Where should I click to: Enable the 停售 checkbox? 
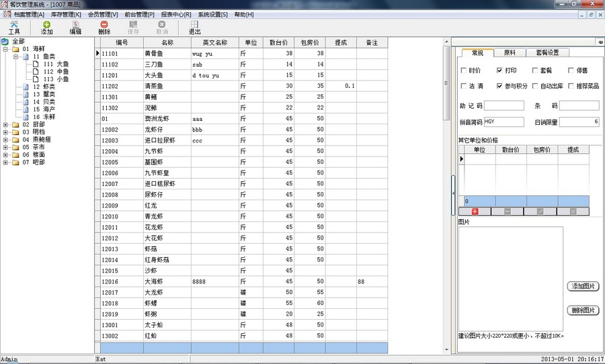(x=571, y=70)
